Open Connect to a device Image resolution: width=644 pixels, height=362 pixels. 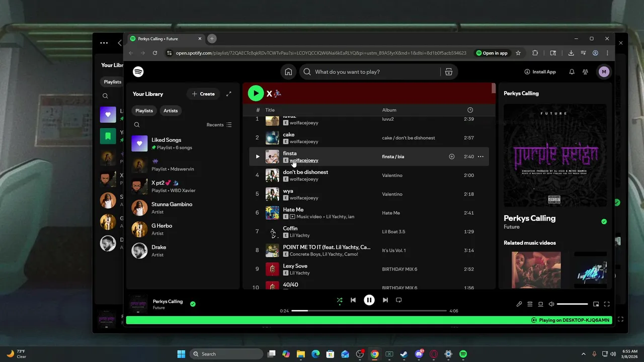541,304
